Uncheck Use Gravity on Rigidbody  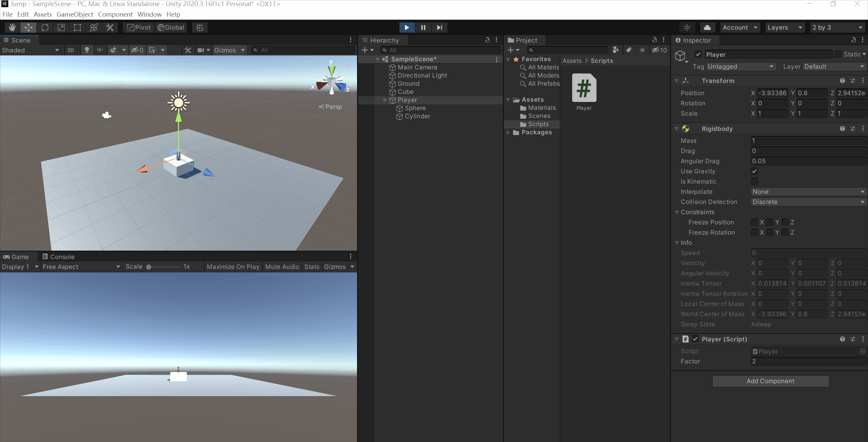[x=754, y=171]
